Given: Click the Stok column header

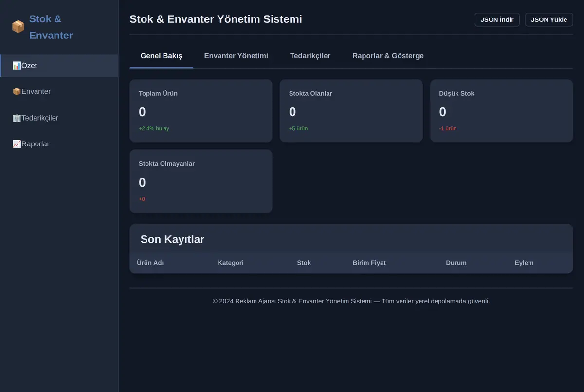Looking at the screenshot, I should (x=304, y=263).
